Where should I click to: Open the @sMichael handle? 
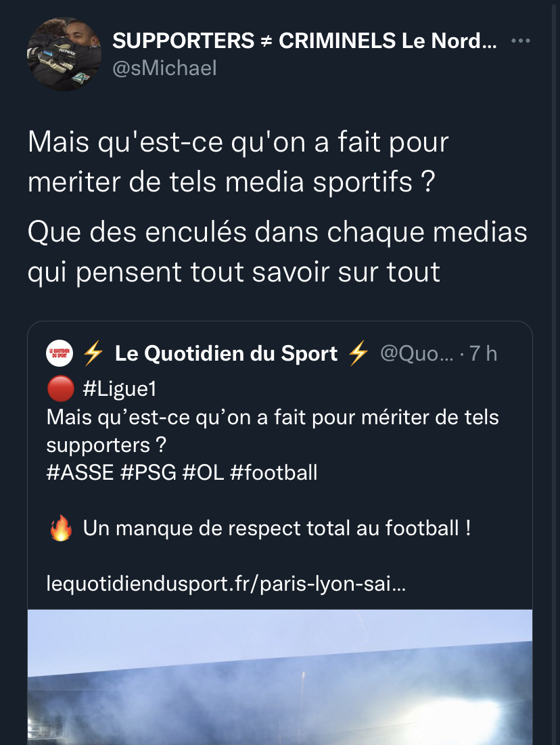164,68
